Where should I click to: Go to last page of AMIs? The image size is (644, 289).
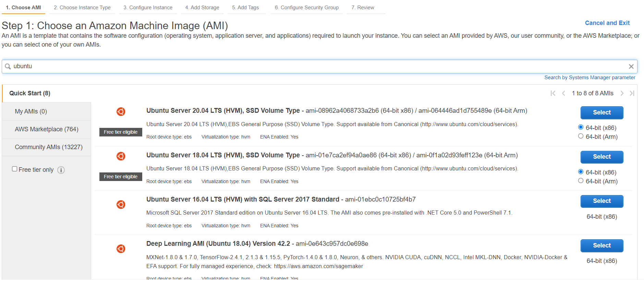tap(632, 93)
